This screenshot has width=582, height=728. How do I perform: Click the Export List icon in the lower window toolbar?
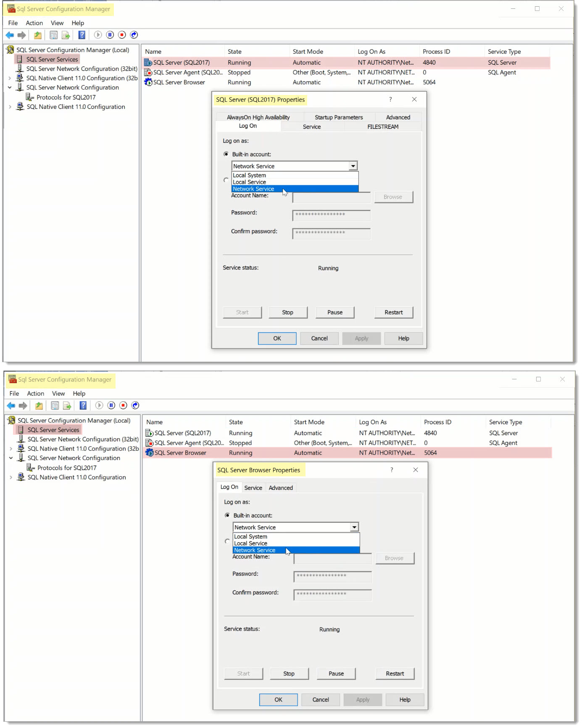click(67, 405)
